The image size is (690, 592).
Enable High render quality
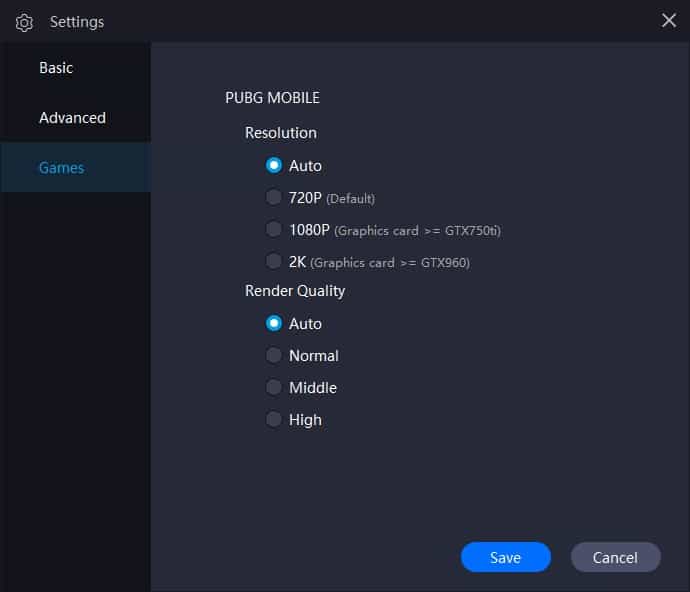273,419
